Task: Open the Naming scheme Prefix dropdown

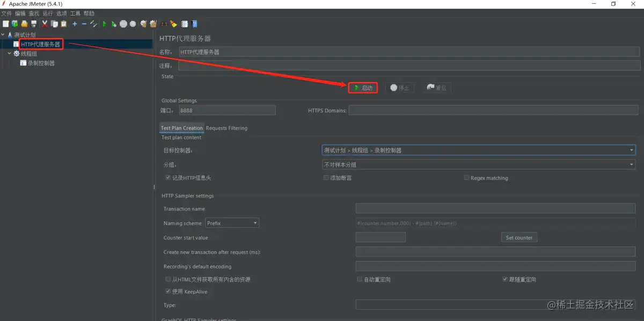Action: 232,223
